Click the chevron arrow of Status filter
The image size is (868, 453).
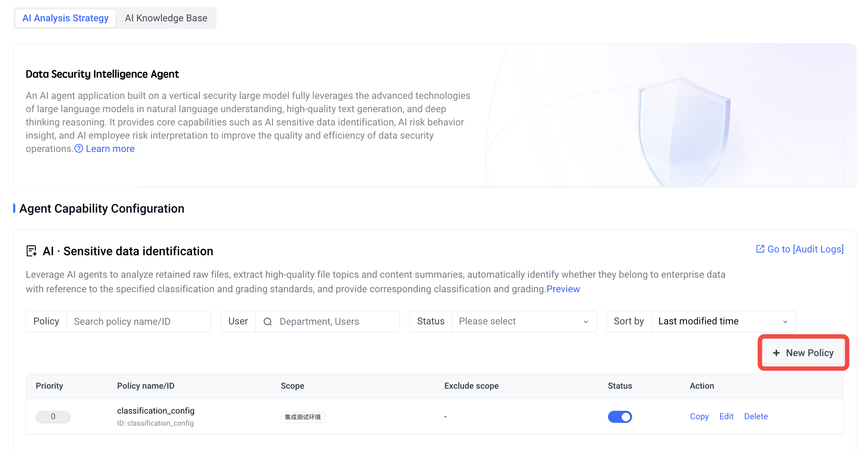(586, 322)
